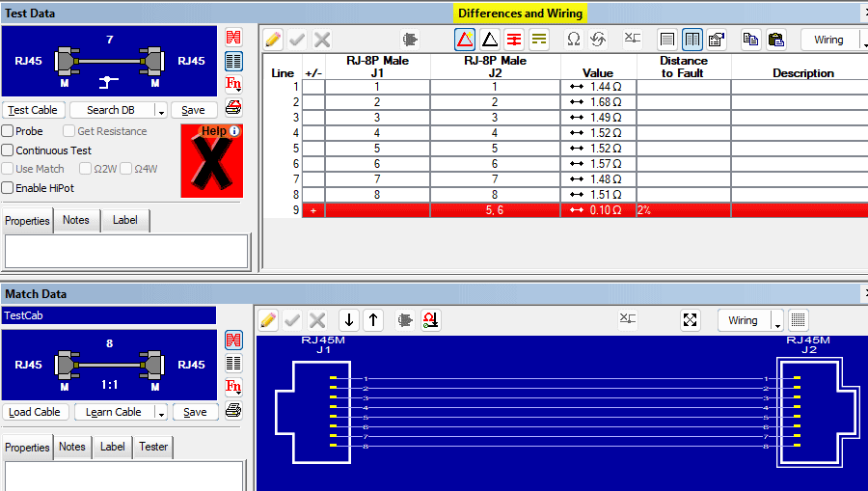Switch to the Tester tab in Match Data

pos(152,447)
